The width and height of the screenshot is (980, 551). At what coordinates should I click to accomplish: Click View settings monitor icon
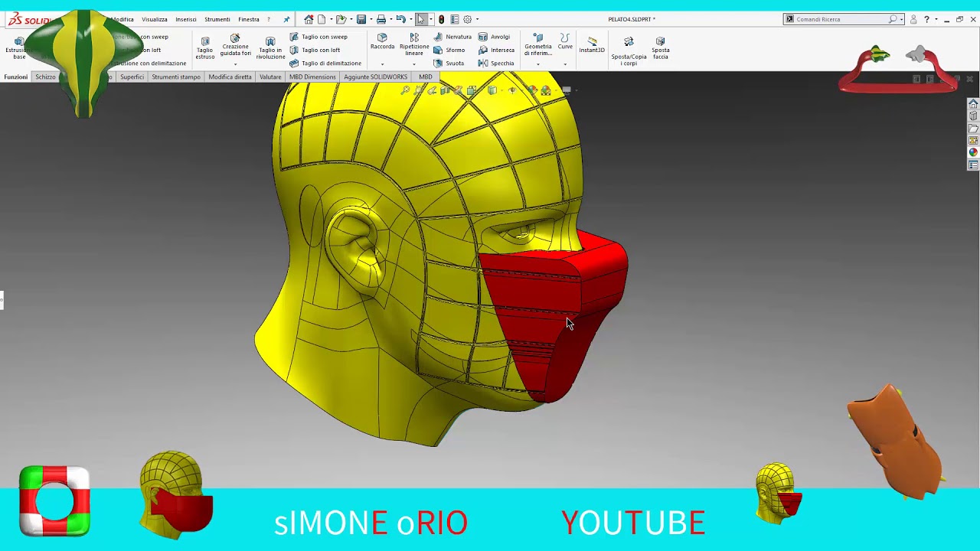pyautogui.click(x=567, y=90)
